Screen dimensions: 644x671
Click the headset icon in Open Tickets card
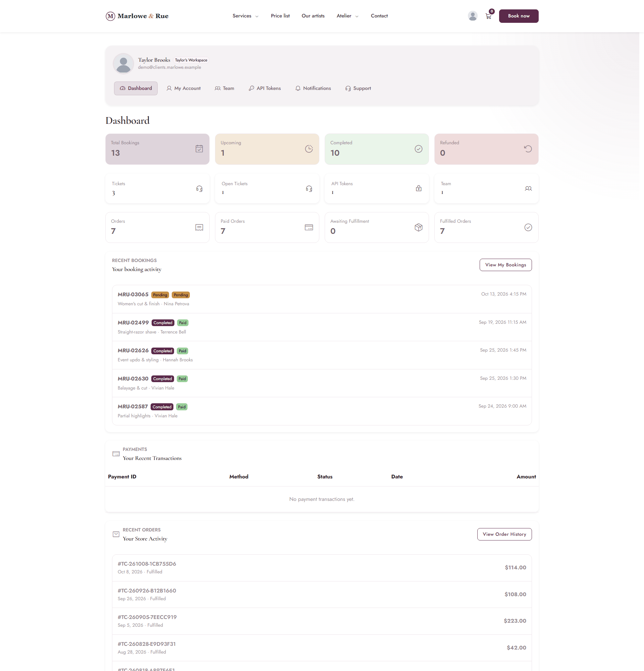click(309, 188)
